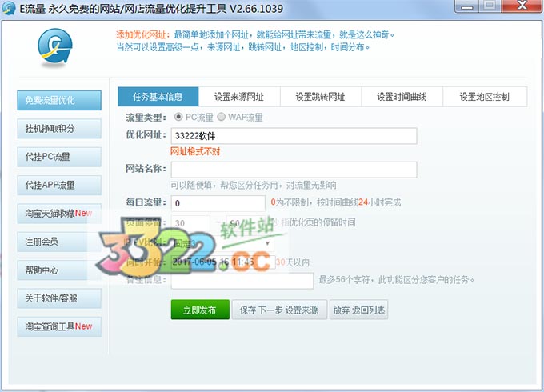
Task: Click the start time field 2017-06-05
Action: point(223,262)
